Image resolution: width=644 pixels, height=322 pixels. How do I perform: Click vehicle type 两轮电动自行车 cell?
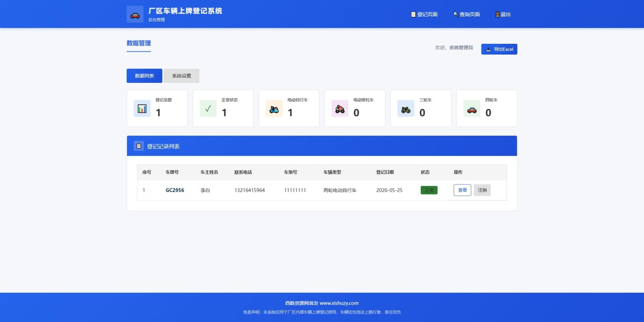(340, 190)
